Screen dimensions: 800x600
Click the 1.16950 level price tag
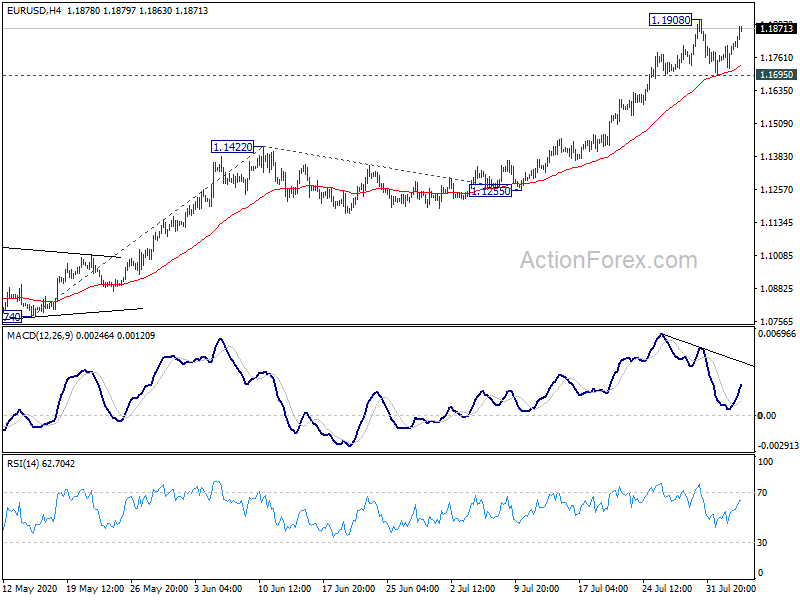[x=776, y=74]
